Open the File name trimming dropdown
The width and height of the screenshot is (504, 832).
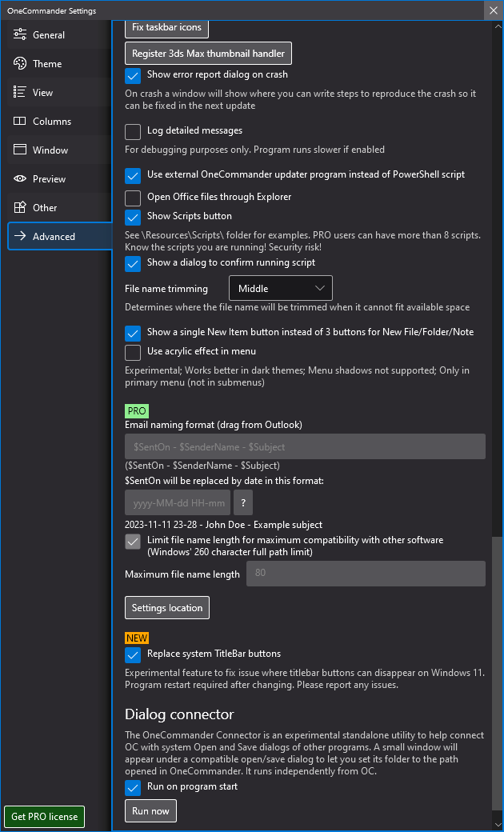280,288
